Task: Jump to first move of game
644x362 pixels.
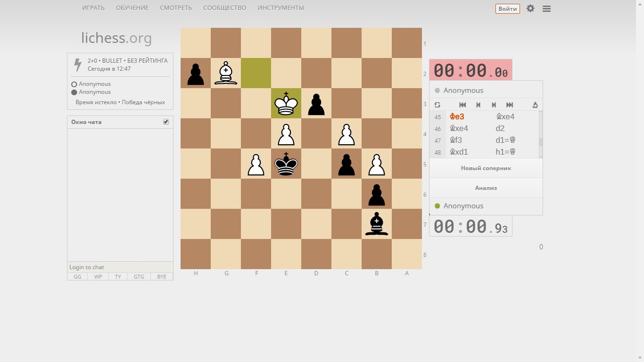Action: click(462, 105)
